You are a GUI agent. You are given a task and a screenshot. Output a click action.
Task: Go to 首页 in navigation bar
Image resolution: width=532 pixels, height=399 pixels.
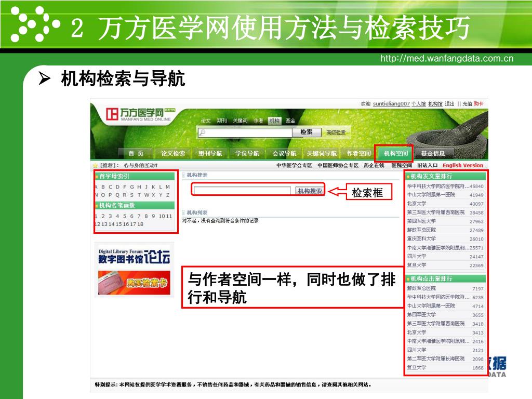(x=136, y=153)
